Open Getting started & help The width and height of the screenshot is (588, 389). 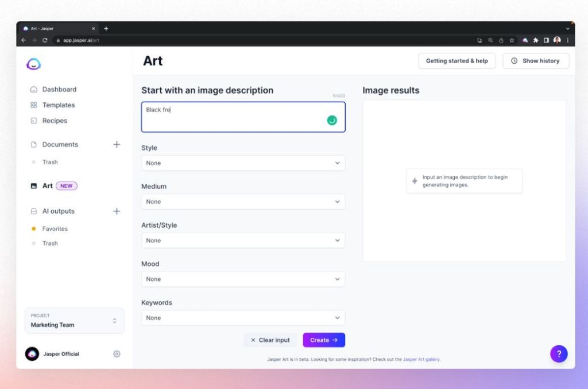[x=457, y=61]
